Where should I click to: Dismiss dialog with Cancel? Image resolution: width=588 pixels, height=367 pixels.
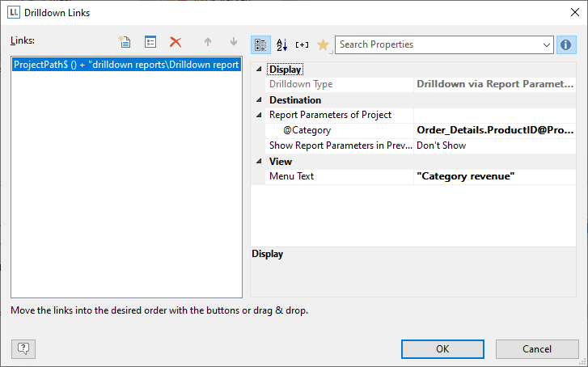(537, 349)
